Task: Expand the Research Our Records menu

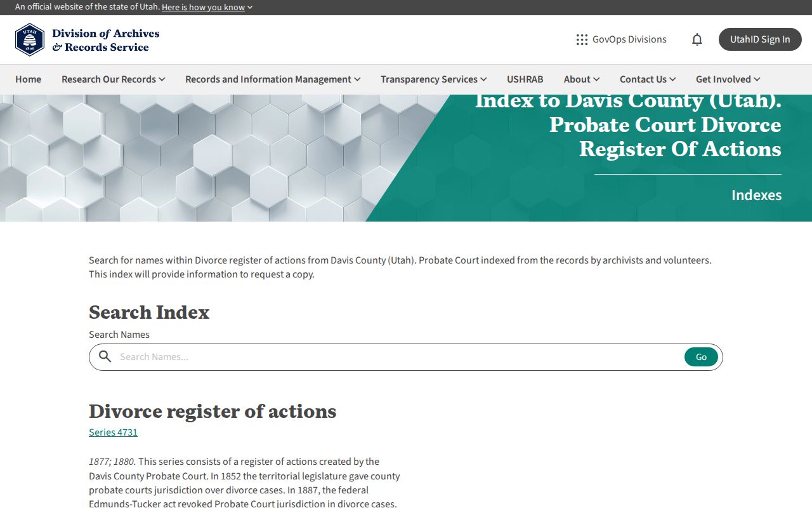Action: click(114, 79)
